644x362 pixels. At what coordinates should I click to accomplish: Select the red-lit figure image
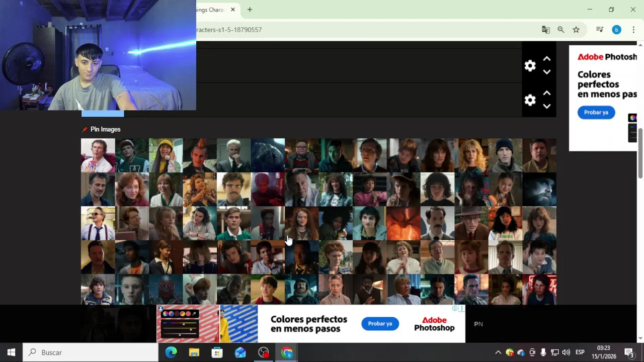pos(268,190)
